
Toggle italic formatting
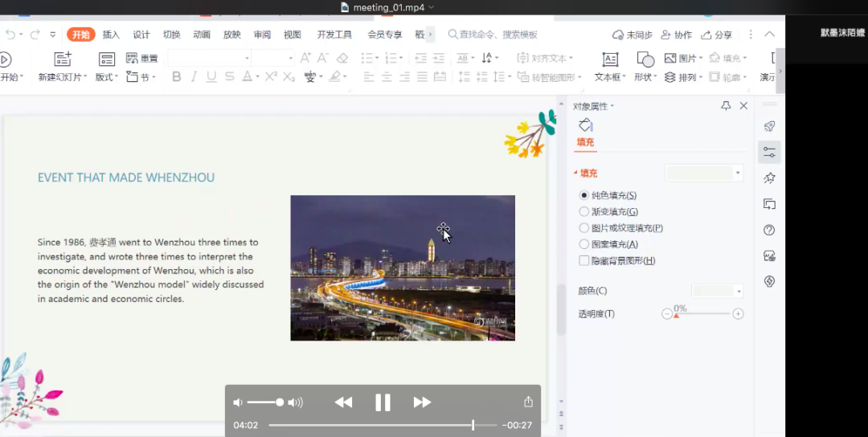[194, 77]
